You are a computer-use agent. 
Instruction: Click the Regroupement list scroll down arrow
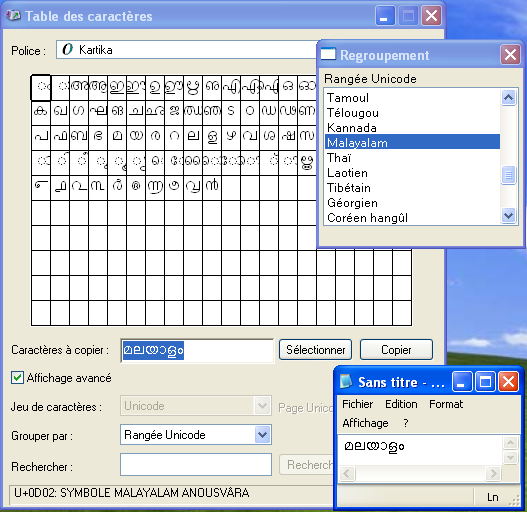509,215
